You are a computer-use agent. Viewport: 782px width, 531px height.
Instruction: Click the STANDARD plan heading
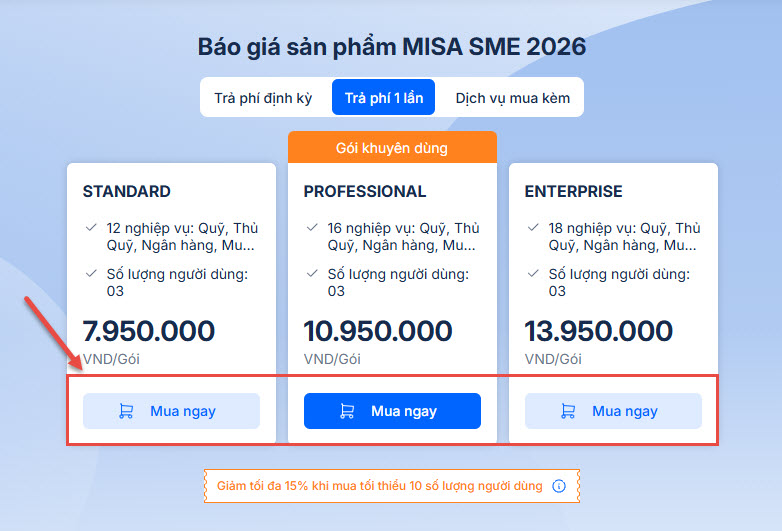click(x=127, y=191)
